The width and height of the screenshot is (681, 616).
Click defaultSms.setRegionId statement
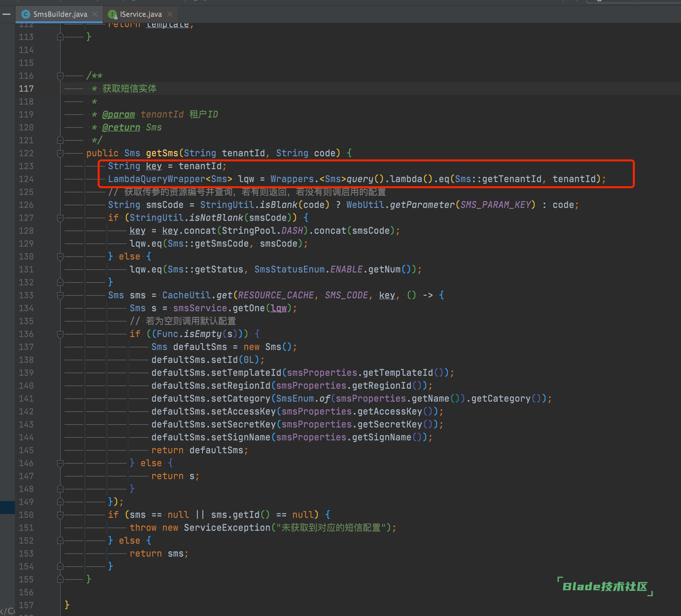pos(292,386)
